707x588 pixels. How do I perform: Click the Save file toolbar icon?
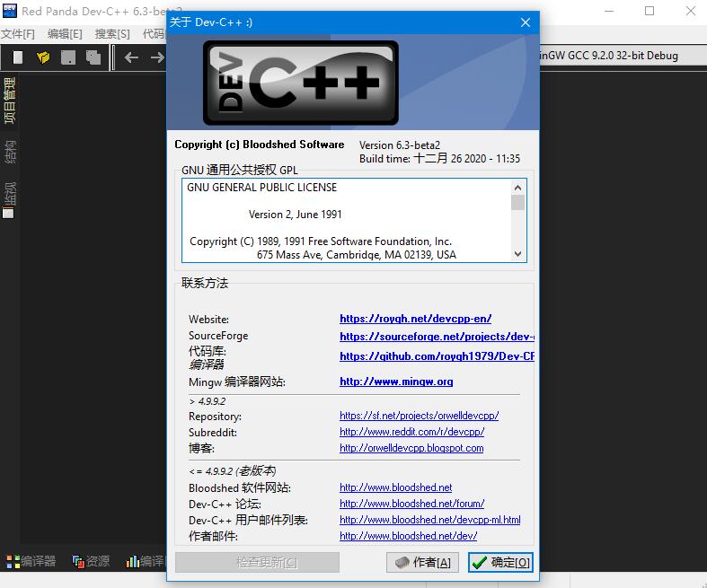(x=68, y=57)
